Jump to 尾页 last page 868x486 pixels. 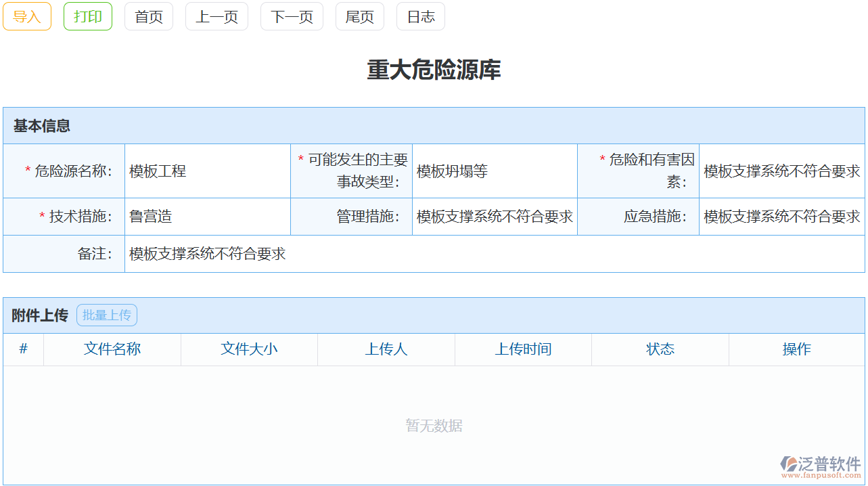point(359,16)
